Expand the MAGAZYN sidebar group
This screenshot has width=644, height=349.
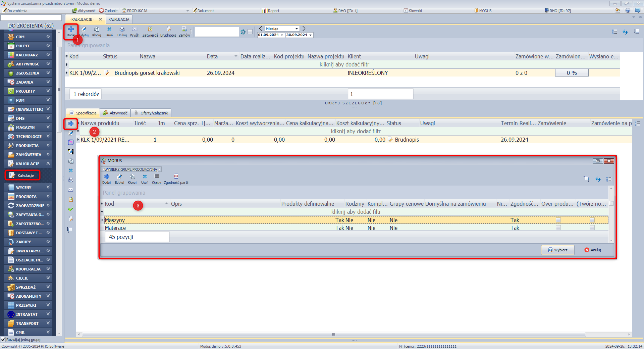29,128
